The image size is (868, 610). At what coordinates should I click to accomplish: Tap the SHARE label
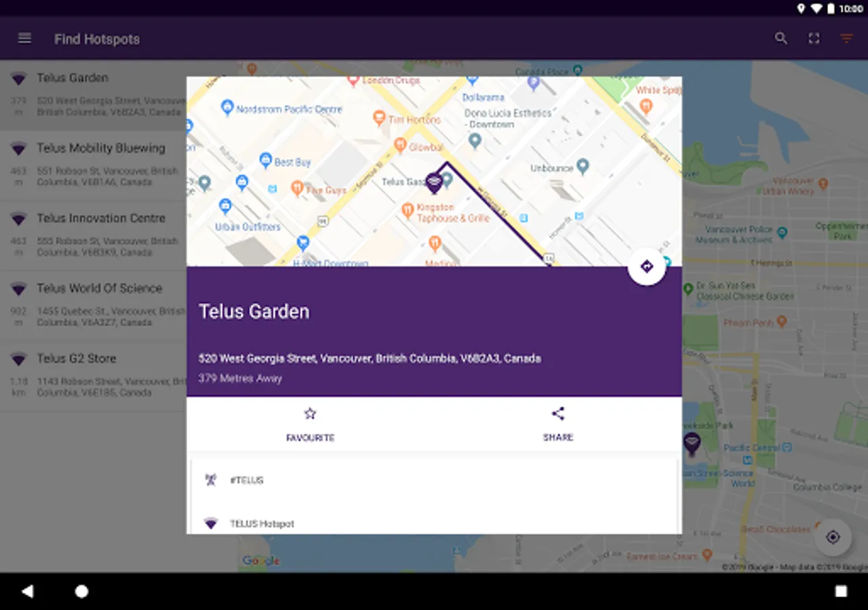(x=558, y=438)
